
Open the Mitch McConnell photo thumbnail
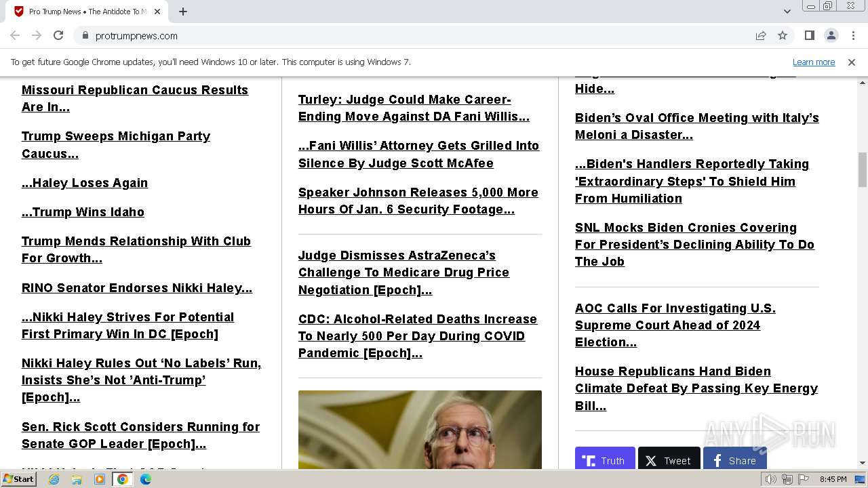[x=420, y=430]
